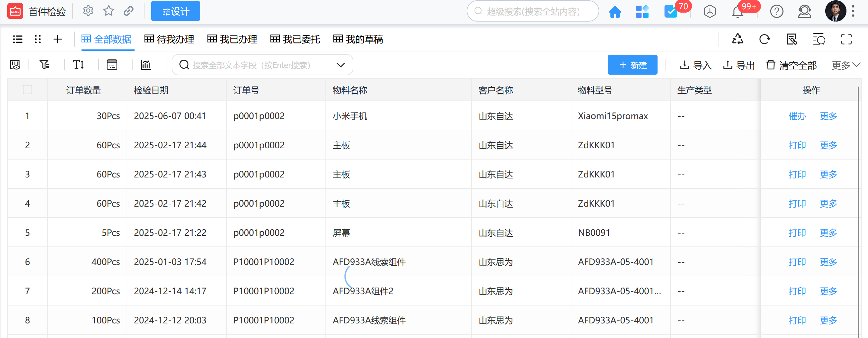The image size is (868, 338).
Task: Open 更多 actions for the 小米手机 row
Action: click(828, 116)
